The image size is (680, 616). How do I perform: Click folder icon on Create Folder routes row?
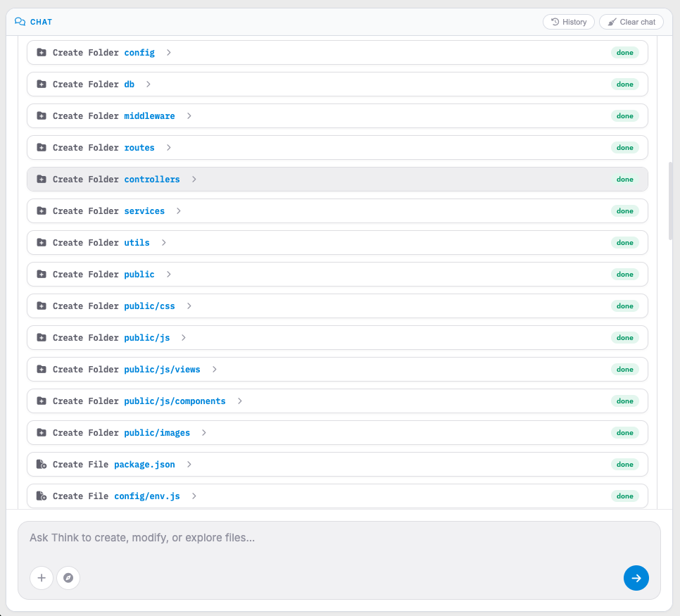tap(42, 148)
